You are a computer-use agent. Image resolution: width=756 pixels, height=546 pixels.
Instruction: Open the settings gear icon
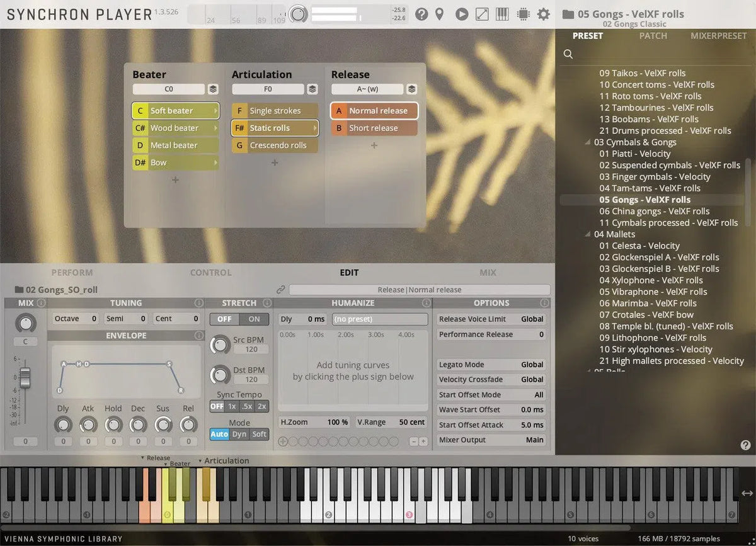pos(543,14)
